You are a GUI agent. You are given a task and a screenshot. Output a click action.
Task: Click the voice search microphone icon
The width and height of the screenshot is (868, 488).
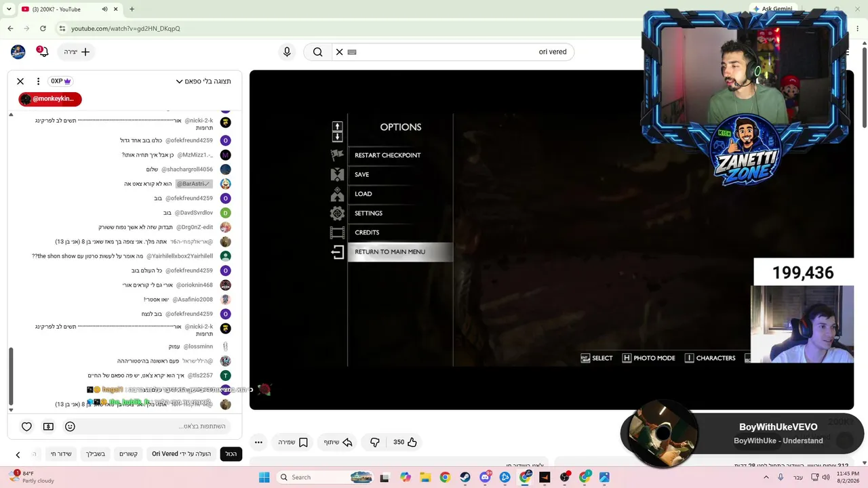click(x=287, y=52)
